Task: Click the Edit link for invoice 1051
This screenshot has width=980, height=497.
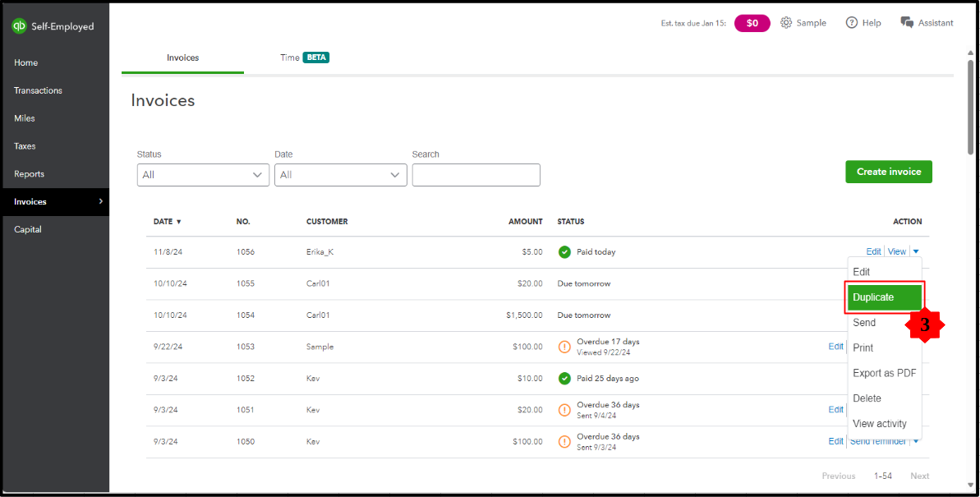Action: [x=835, y=409]
